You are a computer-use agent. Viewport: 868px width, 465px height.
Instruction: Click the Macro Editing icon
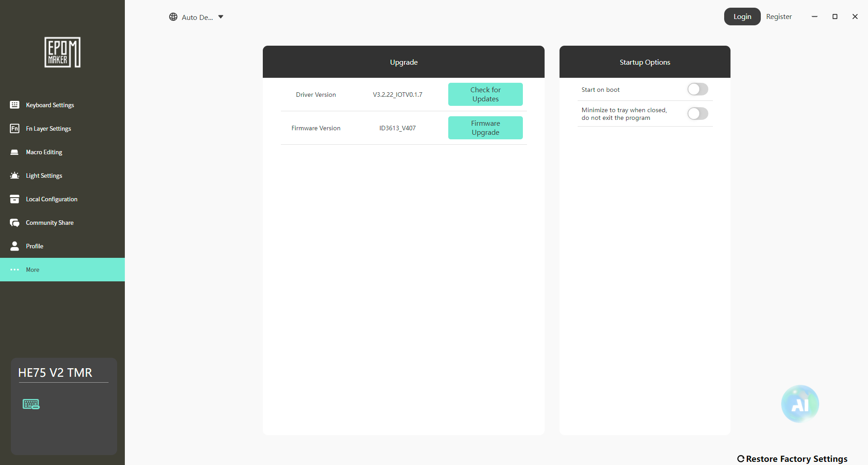pyautogui.click(x=14, y=152)
